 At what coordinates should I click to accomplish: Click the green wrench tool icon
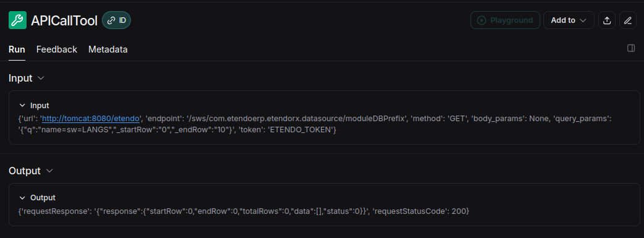click(17, 20)
